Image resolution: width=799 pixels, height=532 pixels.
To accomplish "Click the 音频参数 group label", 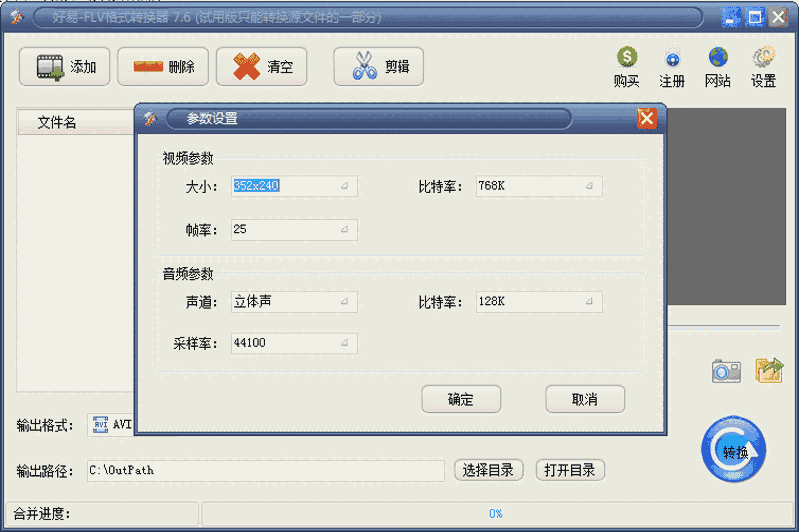I will coord(188,274).
